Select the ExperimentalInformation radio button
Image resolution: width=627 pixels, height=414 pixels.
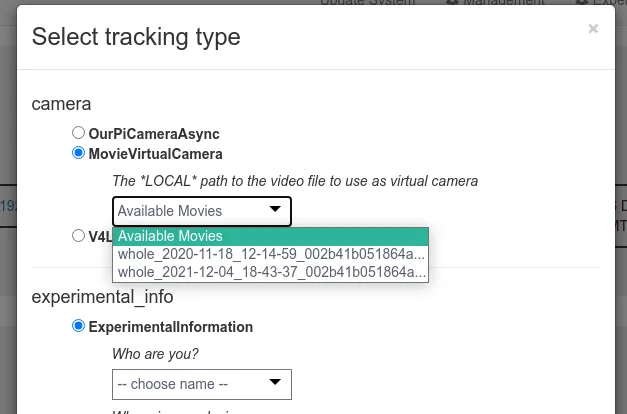coord(78,326)
